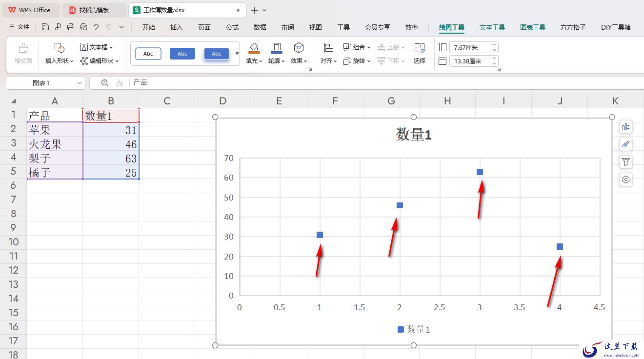This screenshot has width=644, height=359.
Task: Open the 公式 ribbon tab
Action: tap(232, 27)
